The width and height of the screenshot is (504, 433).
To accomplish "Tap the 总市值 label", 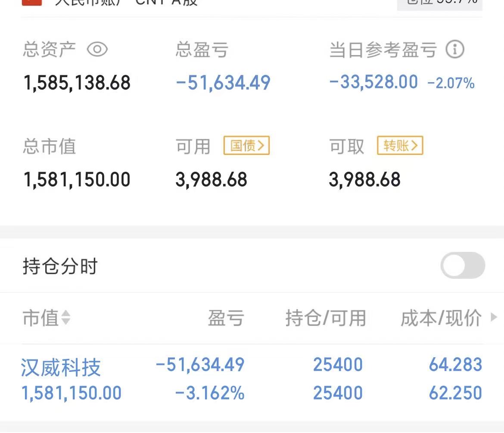I will 49,146.
